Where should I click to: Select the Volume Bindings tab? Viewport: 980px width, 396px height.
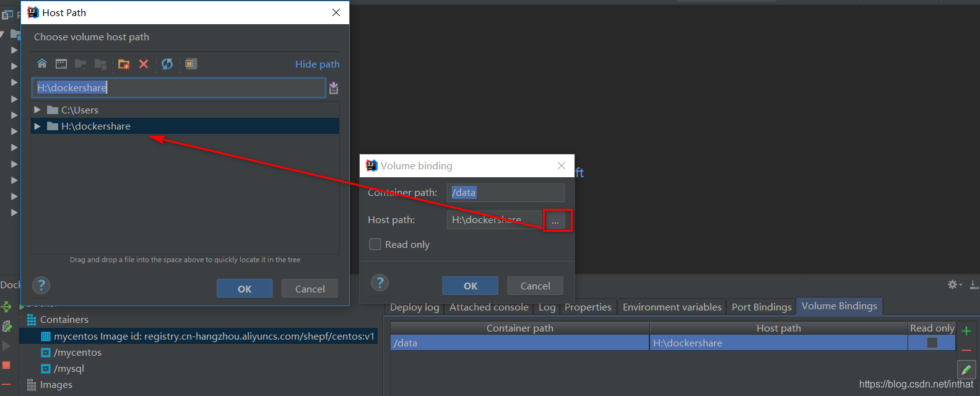pos(839,306)
